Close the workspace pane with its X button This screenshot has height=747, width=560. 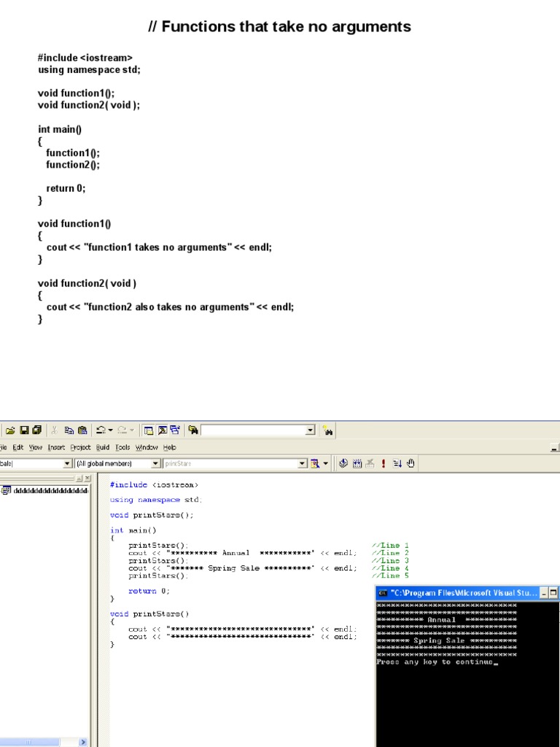pos(87,479)
